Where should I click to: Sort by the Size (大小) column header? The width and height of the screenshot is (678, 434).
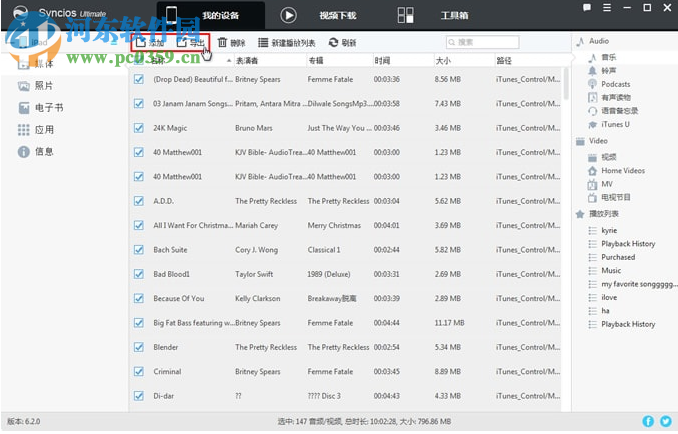point(464,61)
